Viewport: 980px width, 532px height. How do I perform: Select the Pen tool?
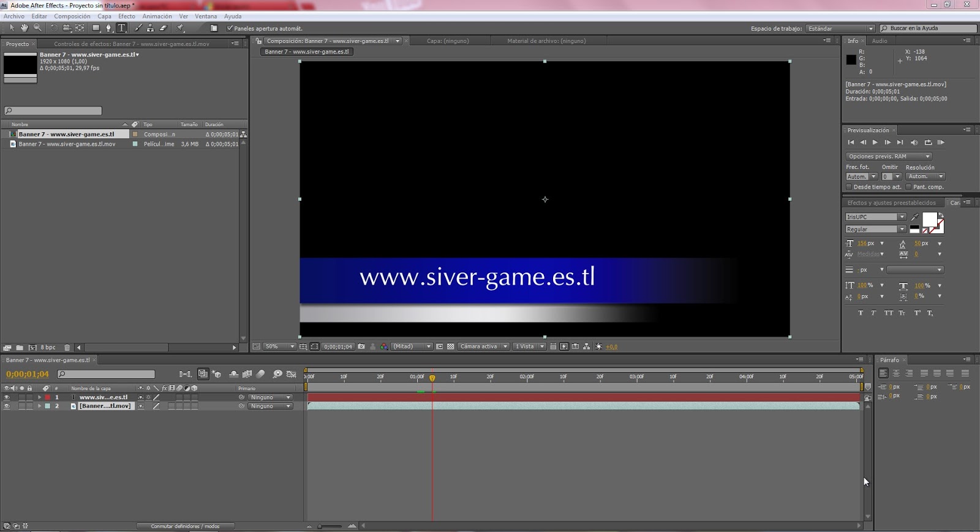click(x=109, y=28)
